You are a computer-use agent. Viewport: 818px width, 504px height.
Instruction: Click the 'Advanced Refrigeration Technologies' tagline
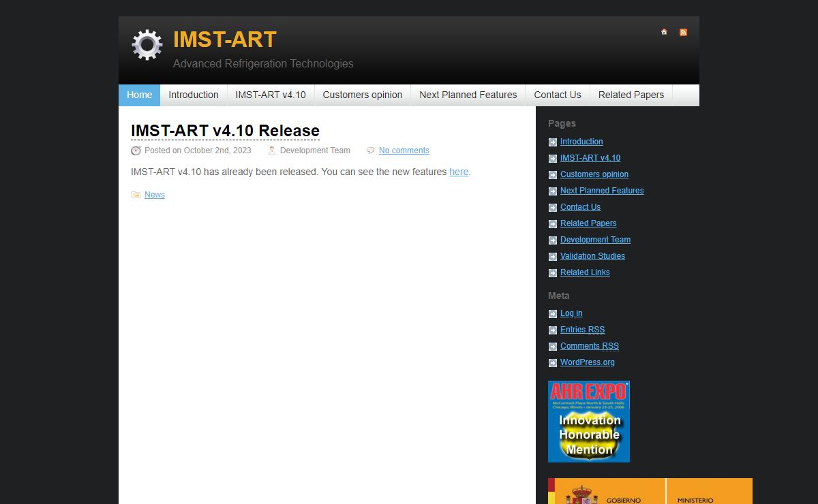(263, 63)
